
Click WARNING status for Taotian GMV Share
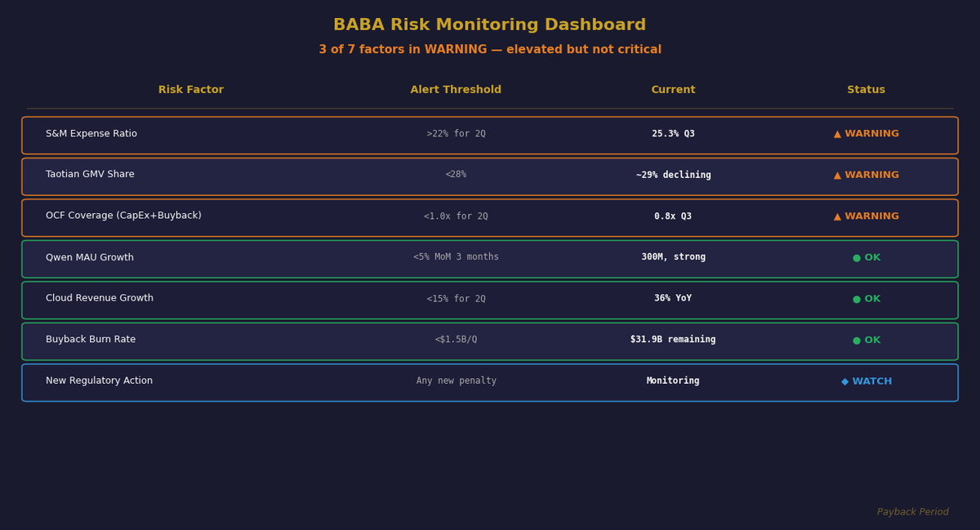point(866,175)
